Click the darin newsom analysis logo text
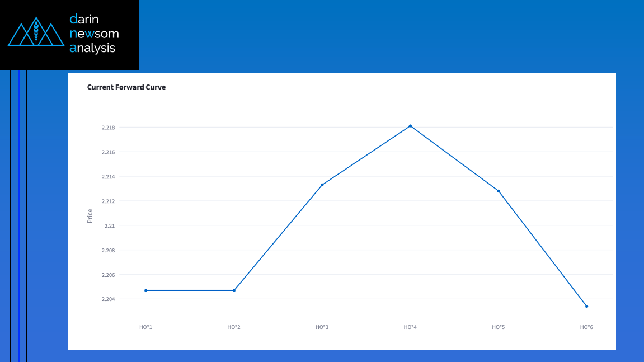The image size is (644, 362). coord(93,34)
